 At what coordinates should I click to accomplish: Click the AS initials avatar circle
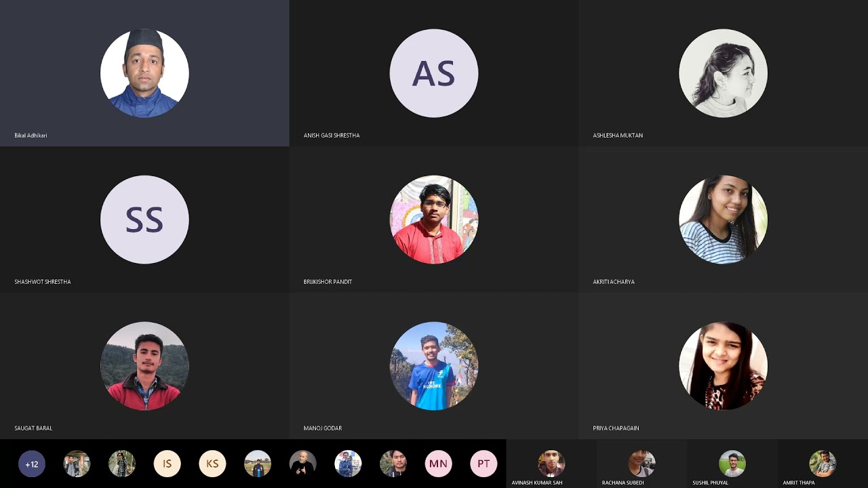tap(434, 73)
